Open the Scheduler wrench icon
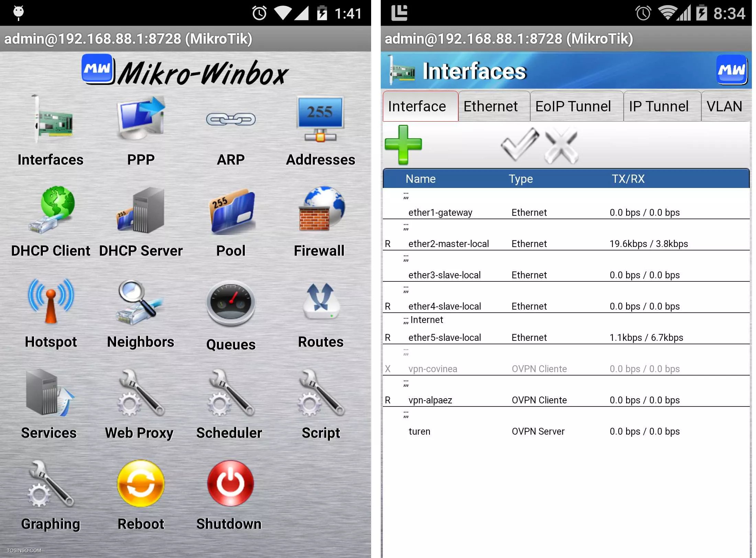This screenshot has height=558, width=756. pos(231,392)
